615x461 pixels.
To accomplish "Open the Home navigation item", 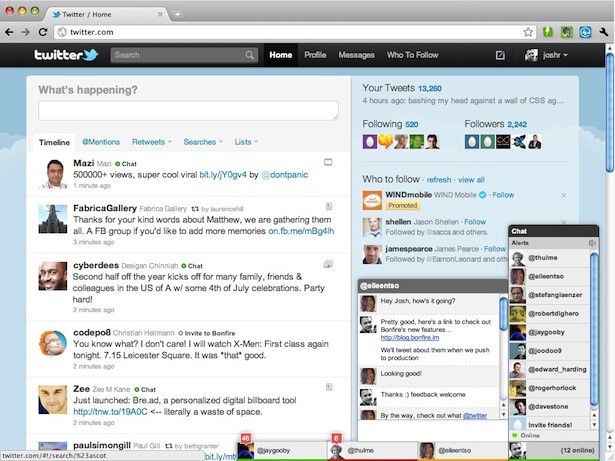I will (280, 55).
